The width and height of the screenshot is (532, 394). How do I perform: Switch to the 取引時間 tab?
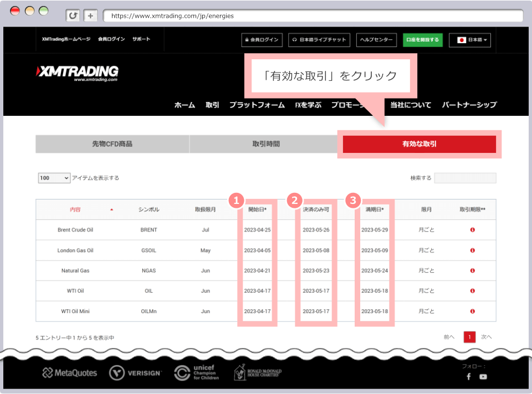pyautogui.click(x=266, y=144)
